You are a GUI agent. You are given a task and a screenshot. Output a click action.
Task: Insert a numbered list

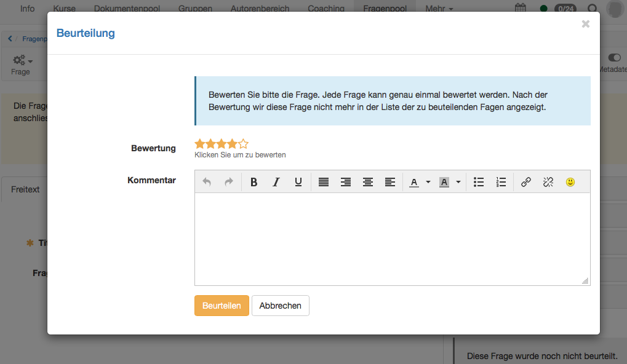click(x=501, y=182)
